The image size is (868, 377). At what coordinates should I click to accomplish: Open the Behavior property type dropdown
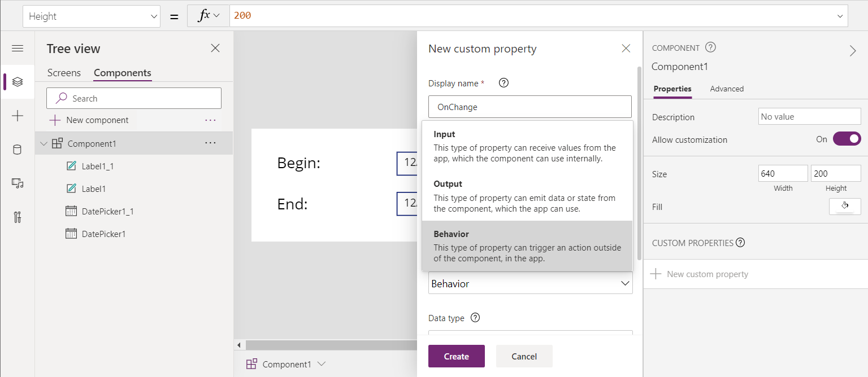pos(530,283)
